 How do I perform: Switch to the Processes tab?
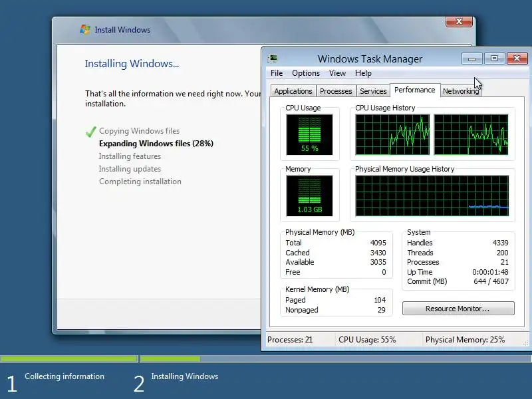pyautogui.click(x=336, y=91)
